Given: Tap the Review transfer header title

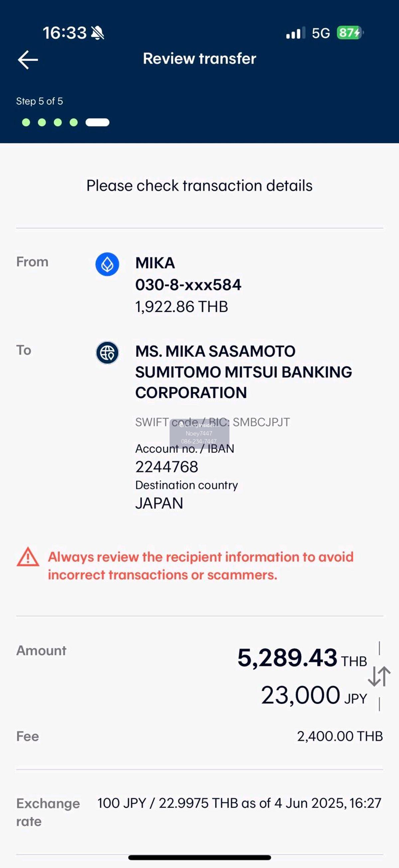Looking at the screenshot, I should point(199,59).
